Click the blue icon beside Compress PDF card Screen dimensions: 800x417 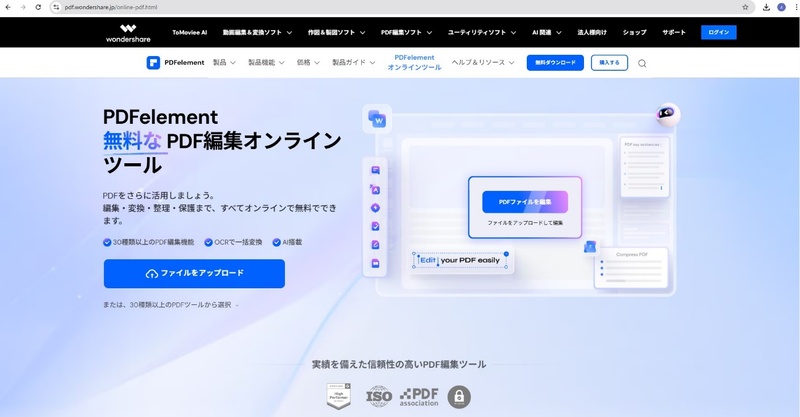(x=590, y=247)
